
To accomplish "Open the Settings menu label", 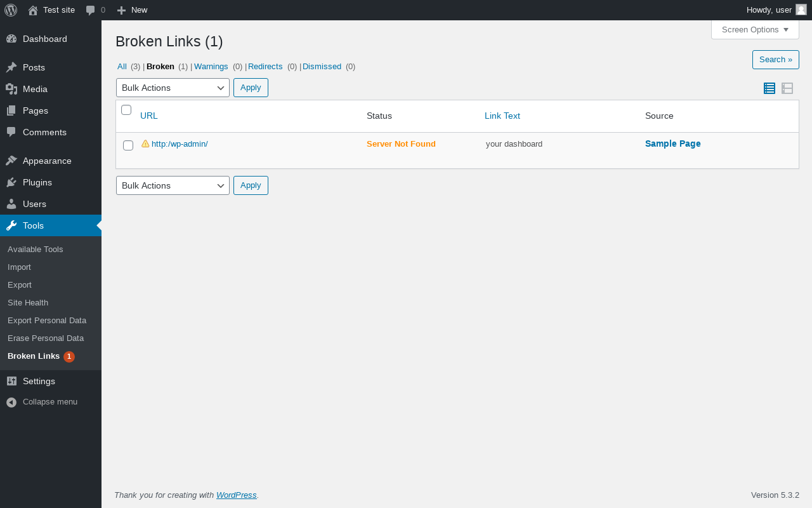I will pos(39,381).
